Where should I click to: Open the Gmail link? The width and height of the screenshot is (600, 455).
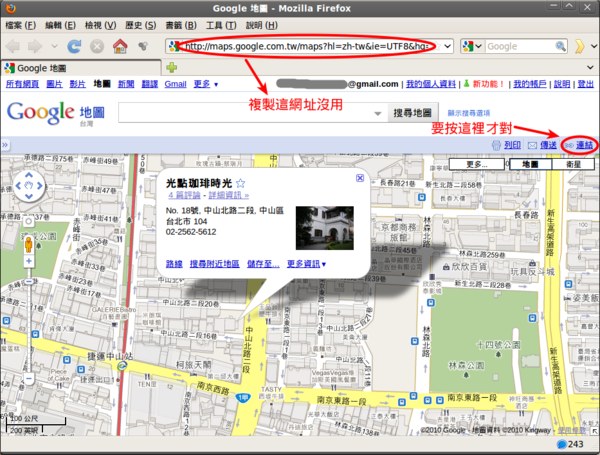(175, 84)
